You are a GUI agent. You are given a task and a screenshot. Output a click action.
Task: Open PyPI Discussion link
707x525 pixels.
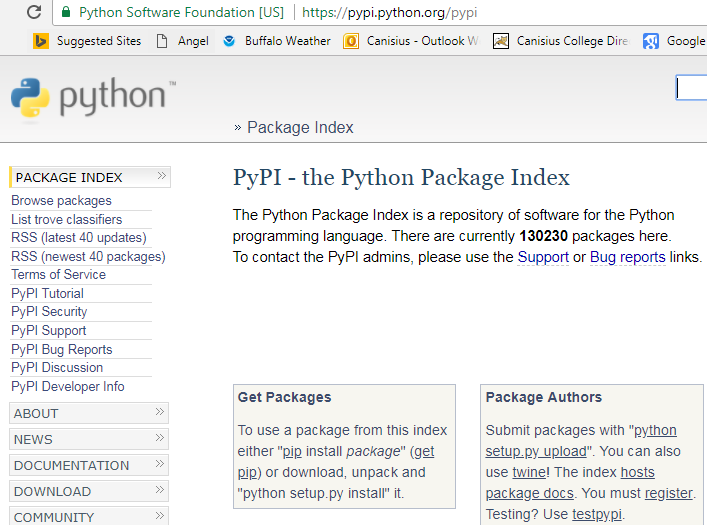[x=57, y=367]
